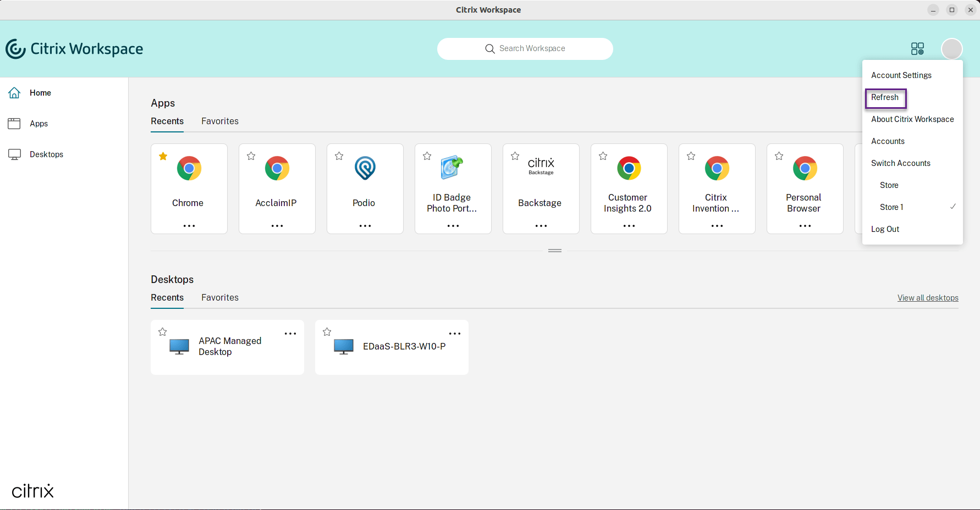Image resolution: width=980 pixels, height=510 pixels.
Task: Launch ID Badge Photo Port app icon
Action: [453, 168]
